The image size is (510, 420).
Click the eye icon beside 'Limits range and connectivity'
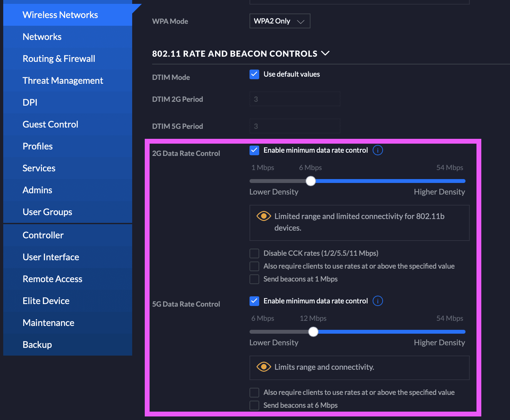(263, 367)
